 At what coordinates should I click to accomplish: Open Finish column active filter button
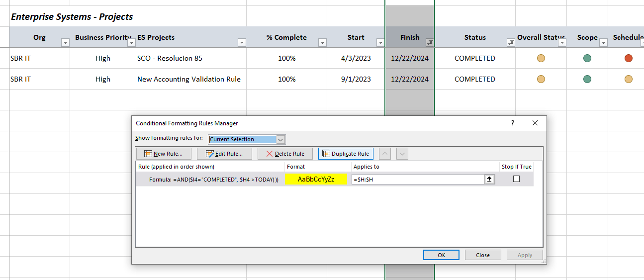430,43
